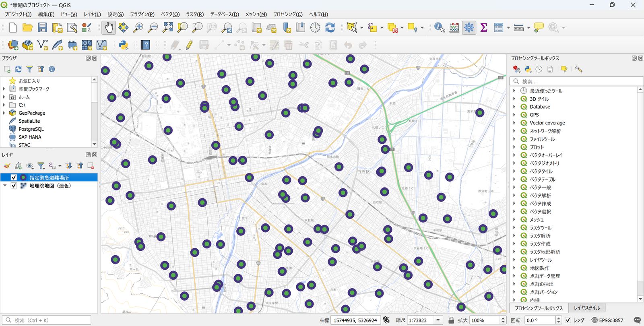Open the 縮尺 scale dropdown

(438, 320)
